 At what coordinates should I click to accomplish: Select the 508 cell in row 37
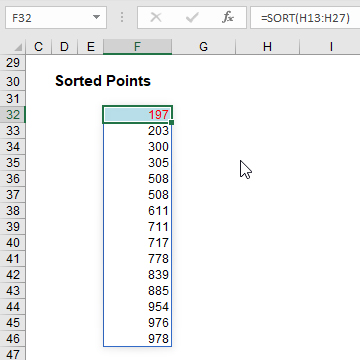click(137, 195)
